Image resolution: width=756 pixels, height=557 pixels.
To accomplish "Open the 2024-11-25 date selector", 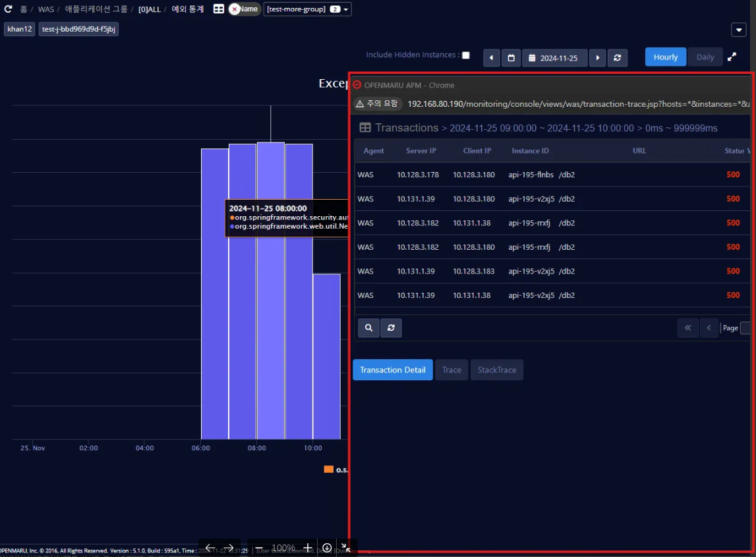I will [554, 58].
